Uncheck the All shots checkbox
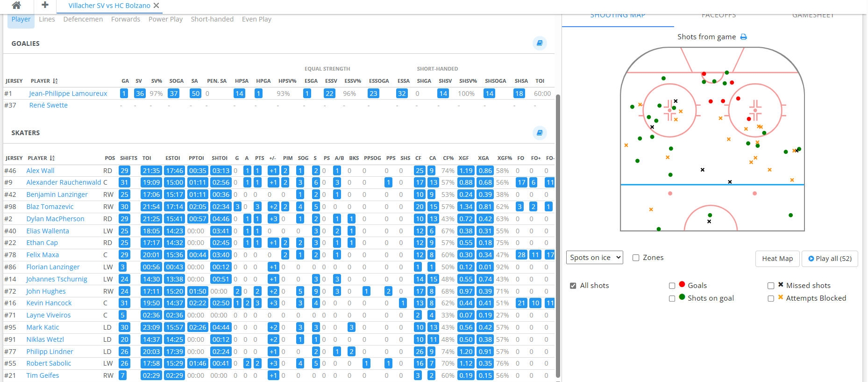The height and width of the screenshot is (382, 868). 573,286
